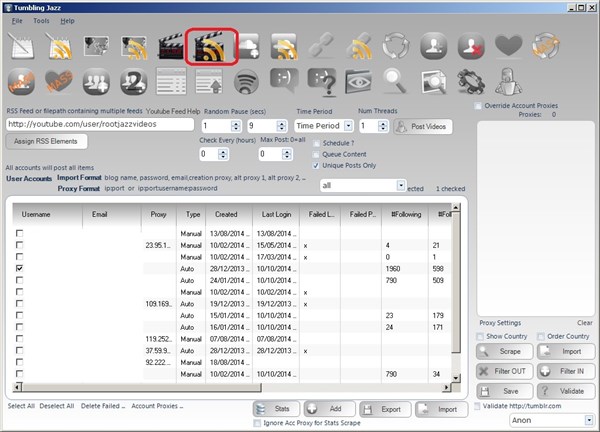The image size is (600, 432).
Task: Open the link post chain icon
Action: click(x=321, y=46)
